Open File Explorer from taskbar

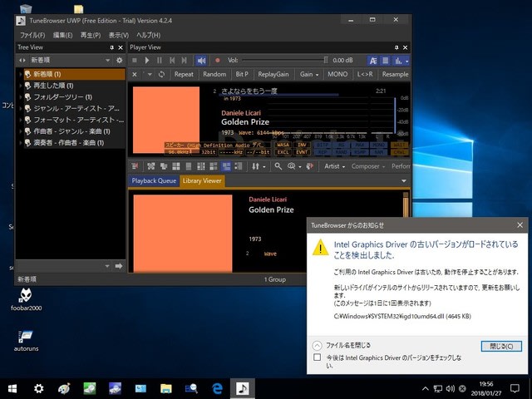click(166, 388)
